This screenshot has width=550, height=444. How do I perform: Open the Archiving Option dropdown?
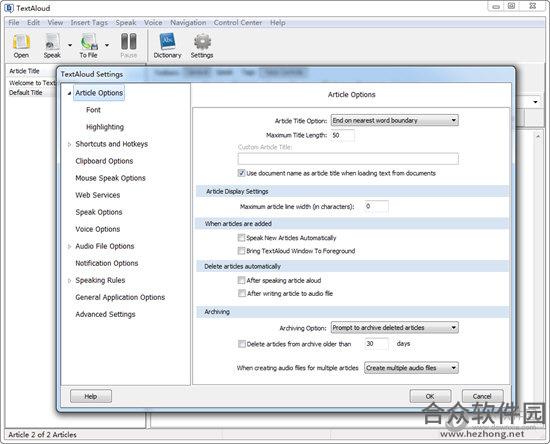[x=394, y=328]
